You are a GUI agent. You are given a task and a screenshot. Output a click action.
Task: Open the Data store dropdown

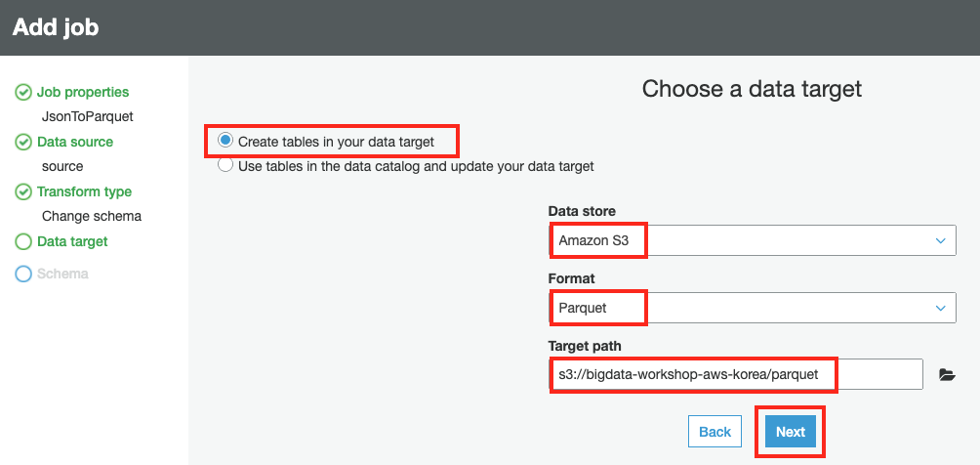tap(752, 240)
